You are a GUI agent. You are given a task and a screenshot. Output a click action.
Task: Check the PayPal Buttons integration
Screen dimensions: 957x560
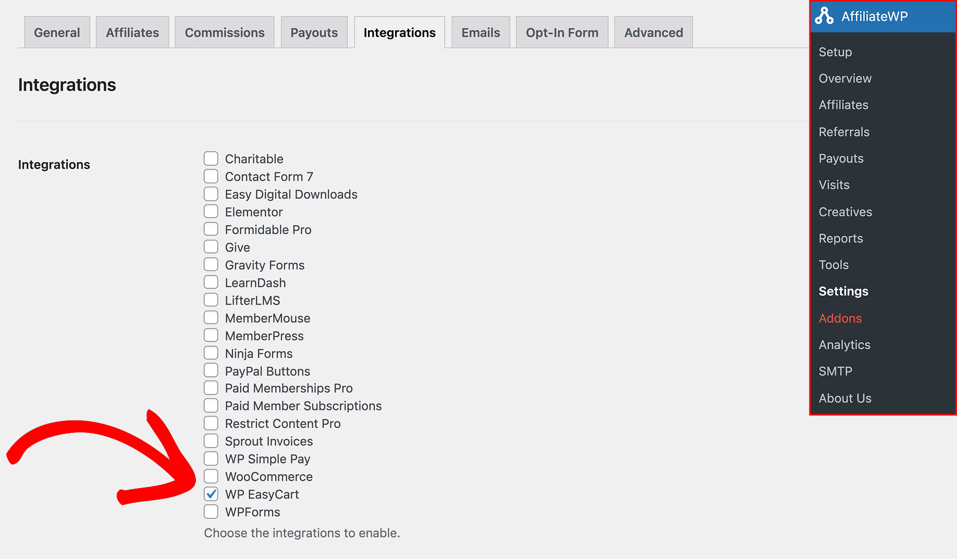tap(211, 370)
